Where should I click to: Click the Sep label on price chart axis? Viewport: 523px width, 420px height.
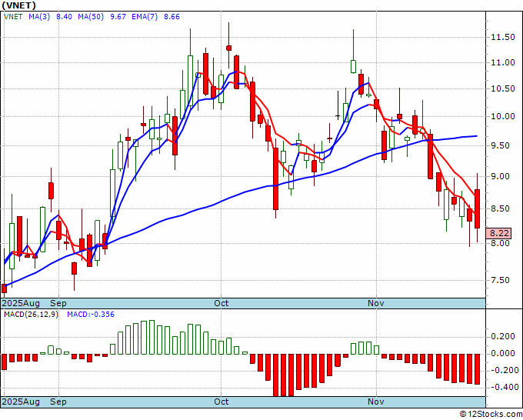coord(58,303)
